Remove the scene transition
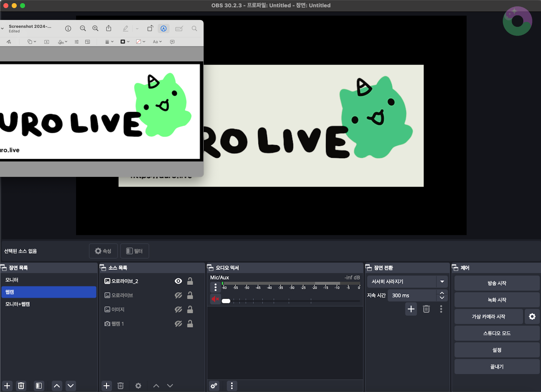Screen dimensions: 541x392 point(426,309)
